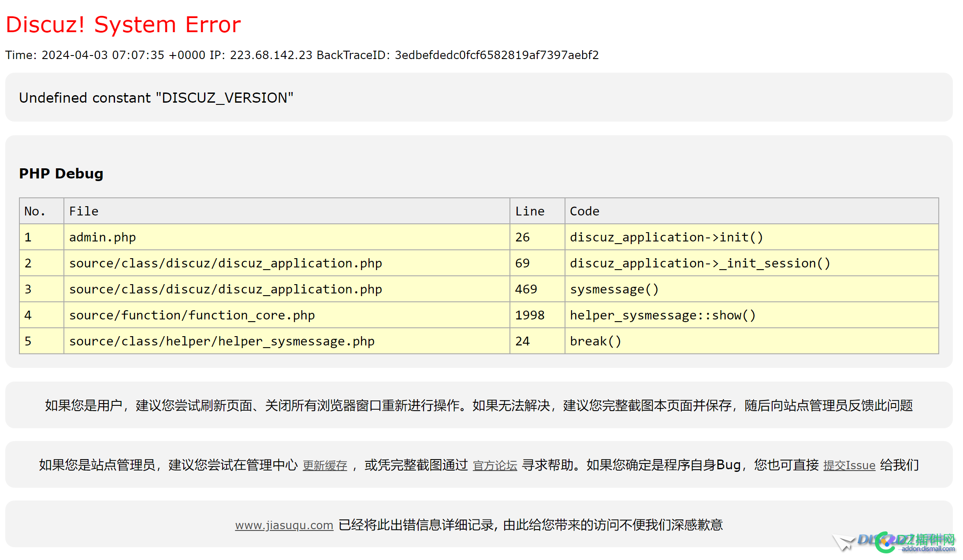Image resolution: width=963 pixels, height=560 pixels.
Task: Click line number 1998 cell
Action: click(x=537, y=315)
